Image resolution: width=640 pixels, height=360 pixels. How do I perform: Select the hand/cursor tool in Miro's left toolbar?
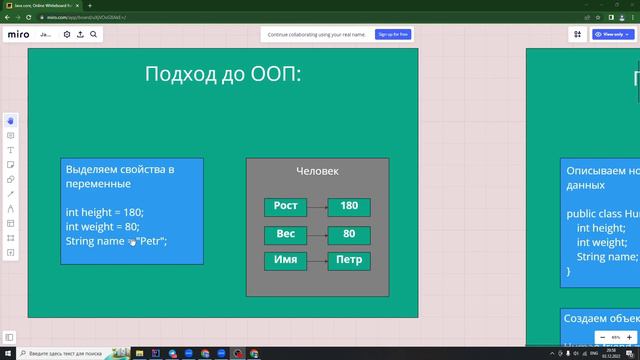tap(11, 121)
